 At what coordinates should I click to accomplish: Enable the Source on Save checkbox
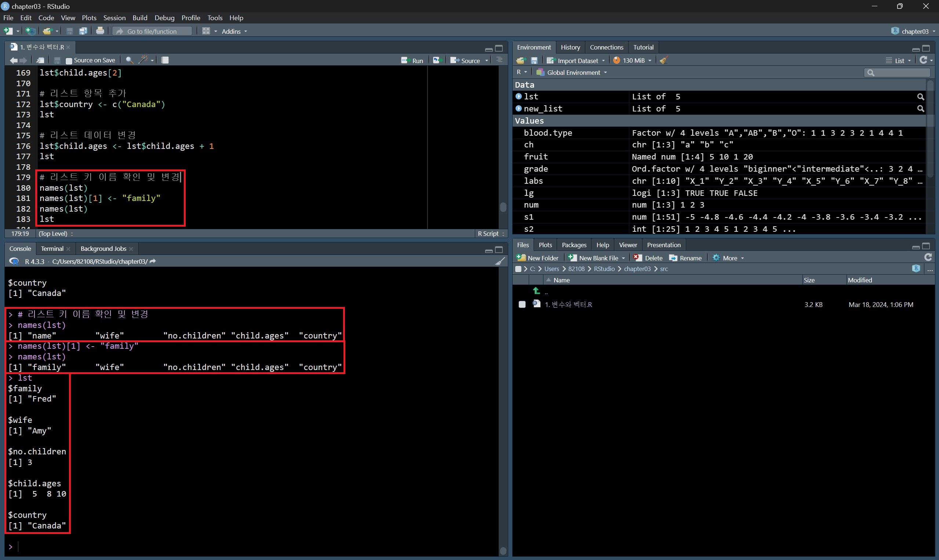pyautogui.click(x=69, y=61)
